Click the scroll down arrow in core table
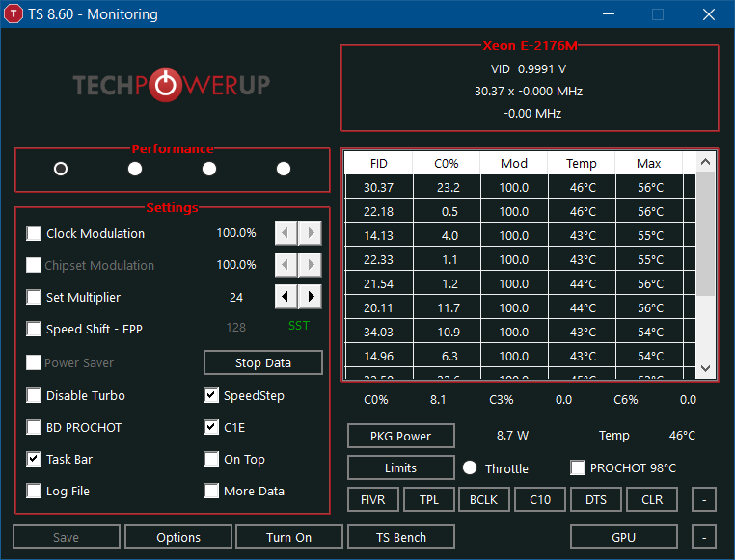Viewport: 735px width, 560px height. point(705,368)
